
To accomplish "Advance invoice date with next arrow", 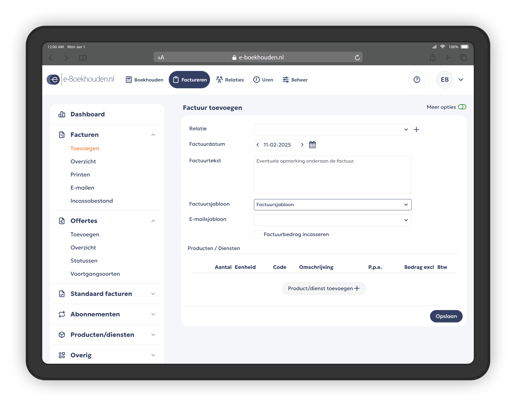I will click(x=302, y=145).
